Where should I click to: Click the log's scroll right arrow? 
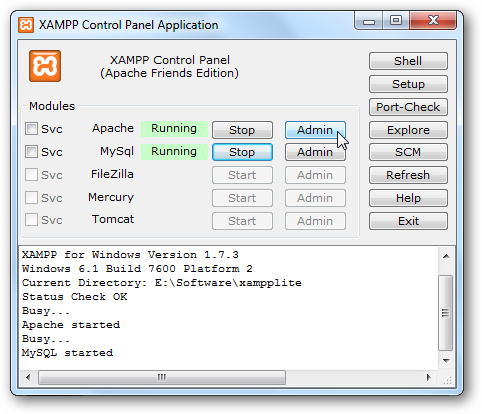[429, 377]
